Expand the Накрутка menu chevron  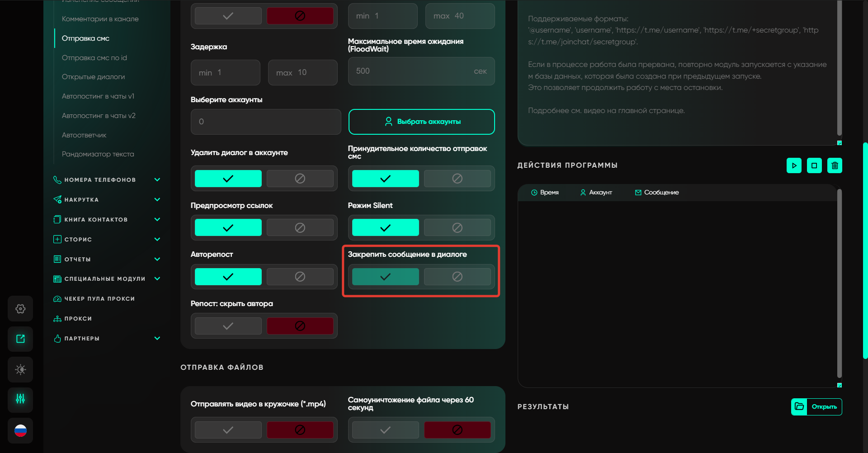pos(157,199)
